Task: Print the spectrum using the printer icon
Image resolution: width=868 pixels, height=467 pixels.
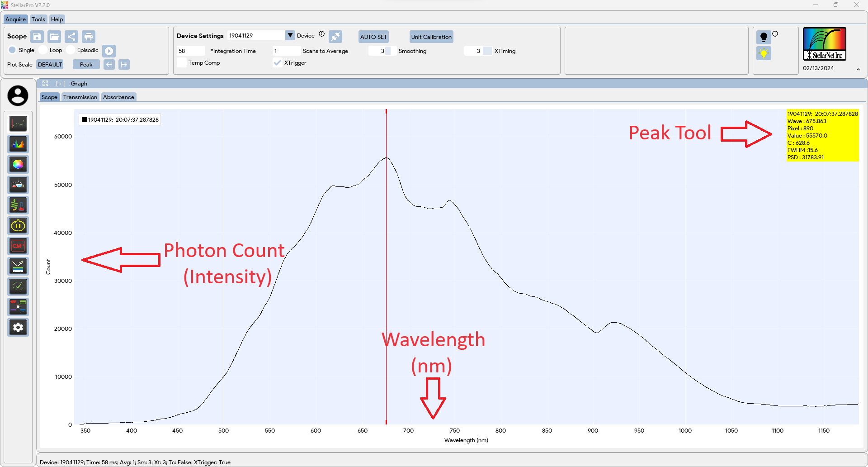Action: pos(89,37)
